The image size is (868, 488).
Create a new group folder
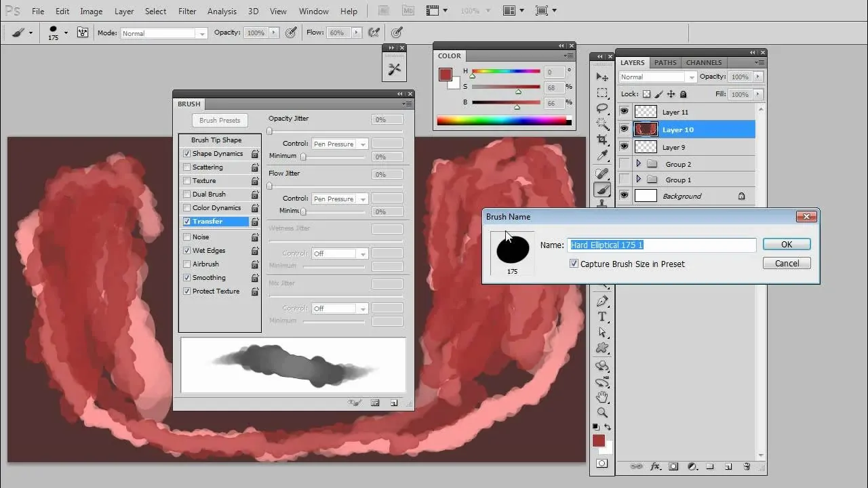tap(710, 466)
